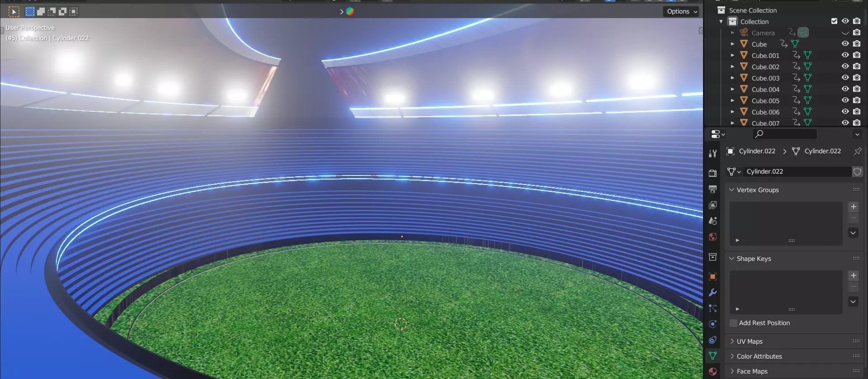
Task: Open the Physics properties tab icon
Action: 713,324
